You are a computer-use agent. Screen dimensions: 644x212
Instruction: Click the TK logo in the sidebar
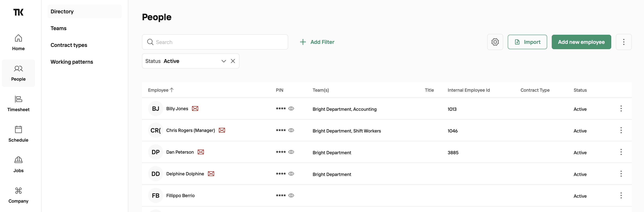click(x=18, y=12)
